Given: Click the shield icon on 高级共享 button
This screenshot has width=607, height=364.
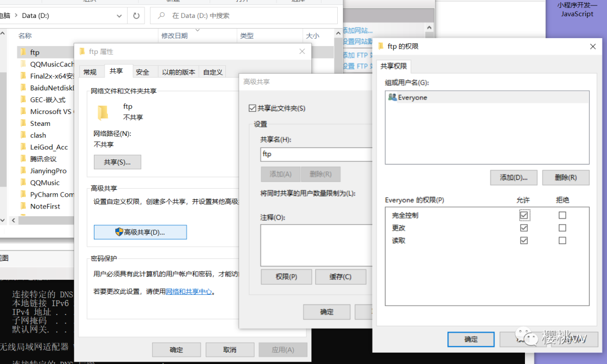Looking at the screenshot, I should [x=119, y=232].
